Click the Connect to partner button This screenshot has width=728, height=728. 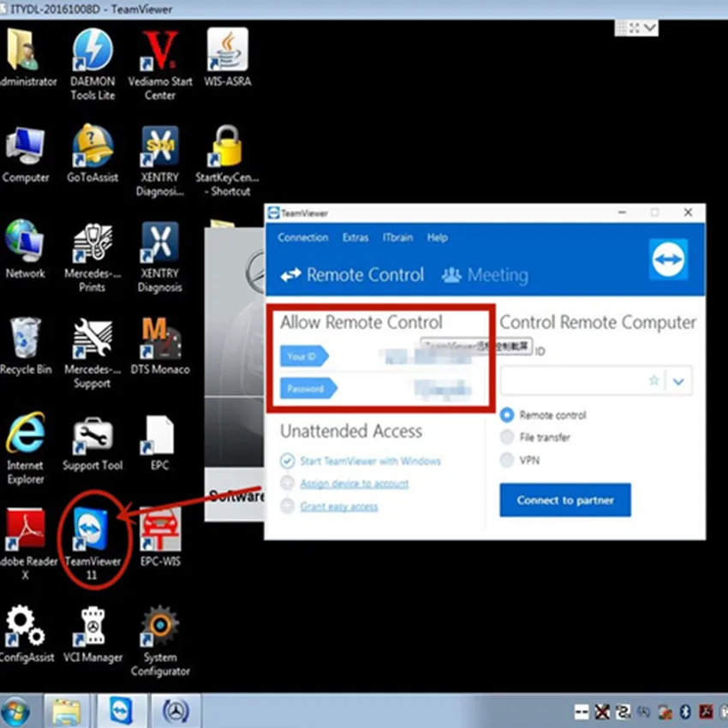565,500
